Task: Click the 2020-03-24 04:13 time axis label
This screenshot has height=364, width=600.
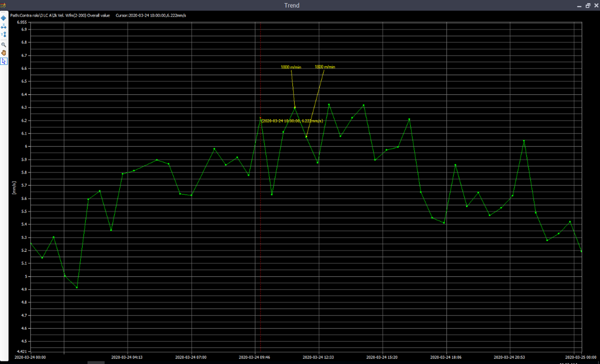Action: [x=127, y=357]
